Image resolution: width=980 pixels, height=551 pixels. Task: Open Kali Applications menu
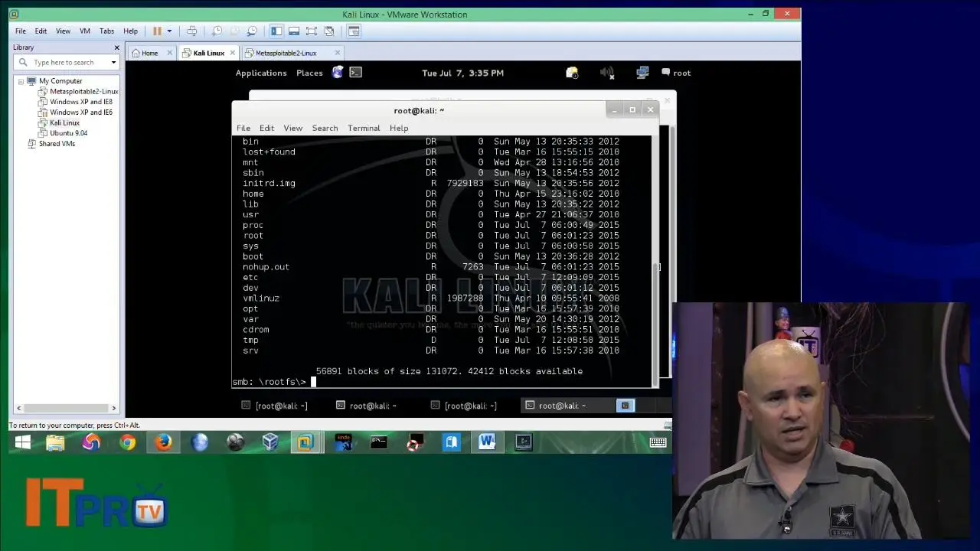(x=261, y=73)
